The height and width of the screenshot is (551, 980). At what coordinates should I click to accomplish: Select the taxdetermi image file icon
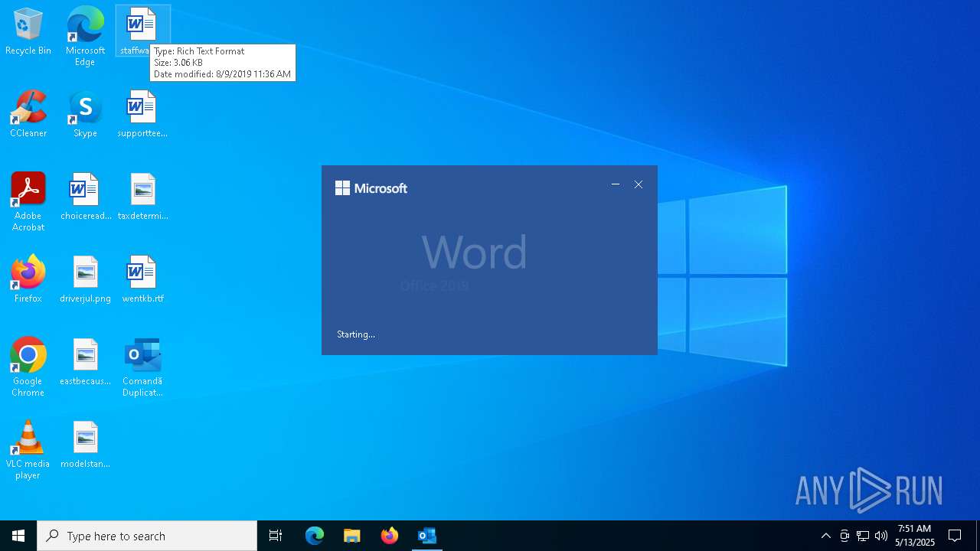[142, 197]
